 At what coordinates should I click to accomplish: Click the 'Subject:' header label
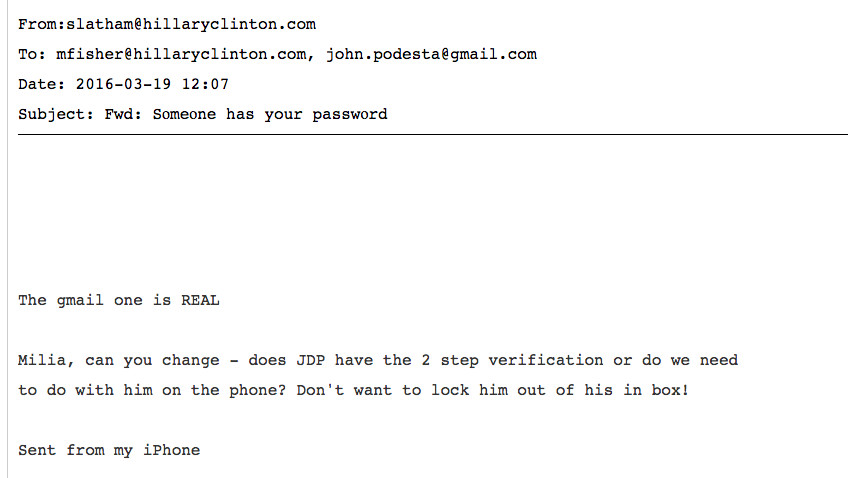56,115
